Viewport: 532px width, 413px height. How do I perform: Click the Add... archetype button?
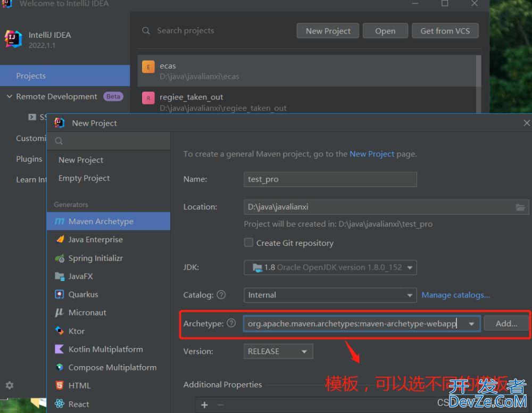506,324
